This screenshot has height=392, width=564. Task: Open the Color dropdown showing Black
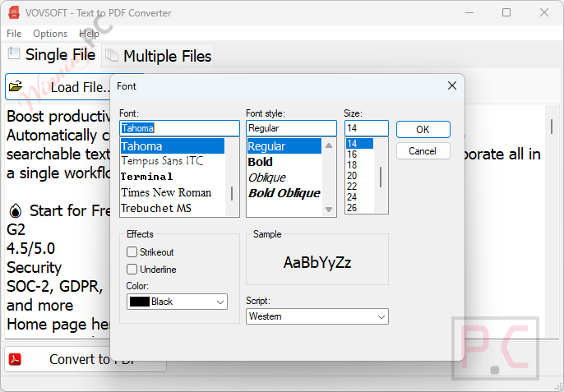[177, 302]
